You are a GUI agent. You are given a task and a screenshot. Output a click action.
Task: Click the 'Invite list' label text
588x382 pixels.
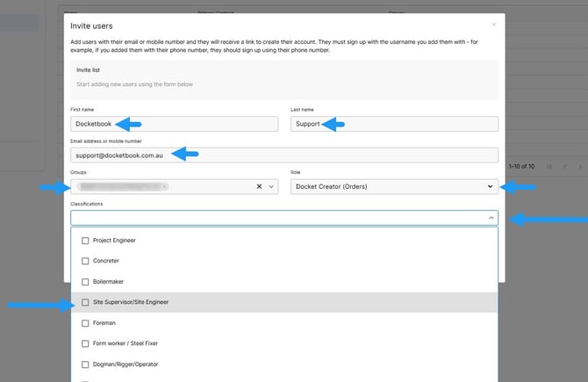[88, 69]
